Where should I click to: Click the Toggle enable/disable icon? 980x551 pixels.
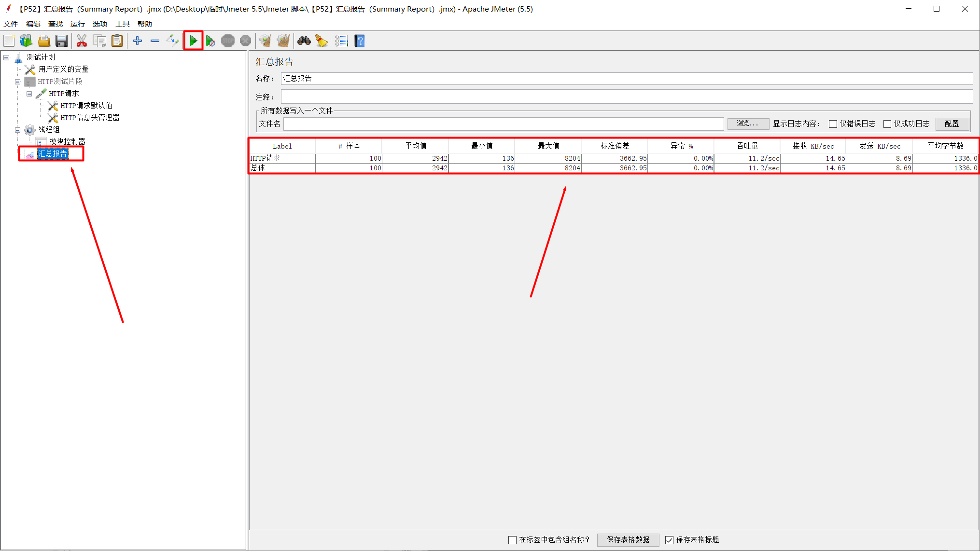[172, 41]
